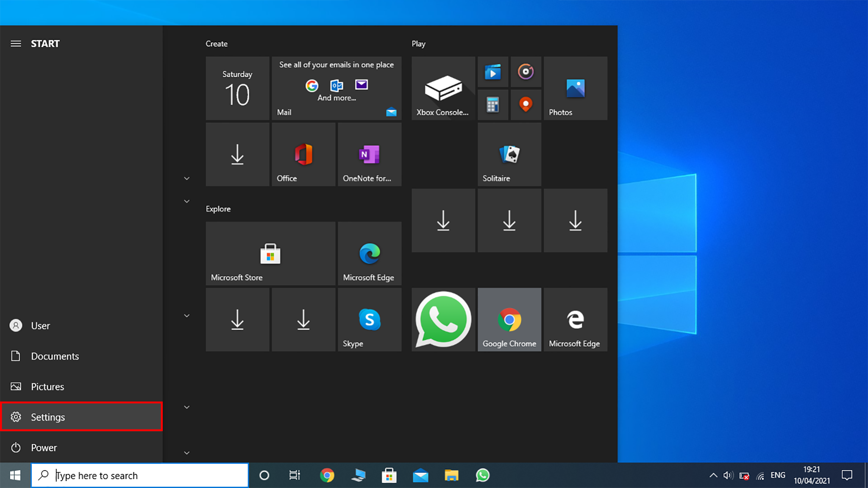Click the highlighted Settings entry
Image resolution: width=868 pixels, height=488 pixels.
pyautogui.click(x=47, y=417)
